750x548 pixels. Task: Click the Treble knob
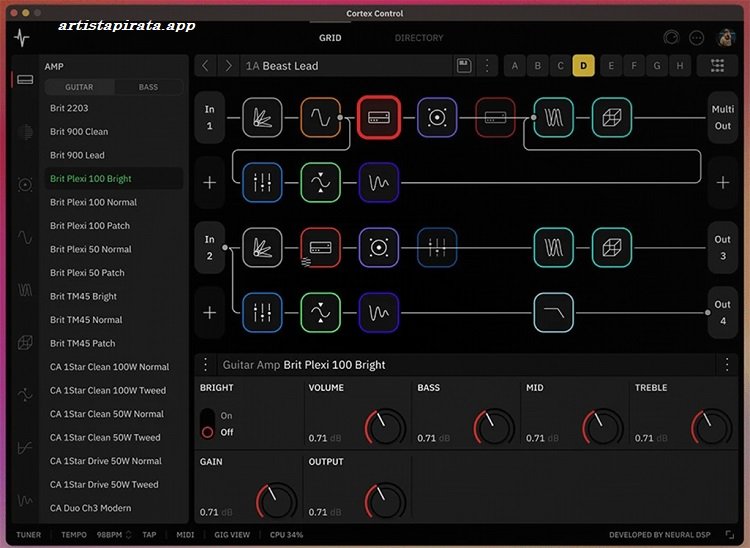[711, 427]
